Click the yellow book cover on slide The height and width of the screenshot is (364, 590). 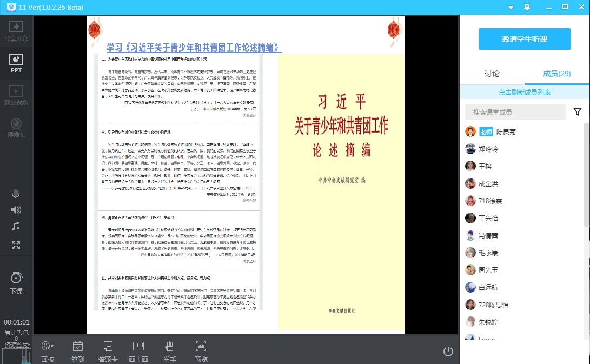(x=341, y=192)
